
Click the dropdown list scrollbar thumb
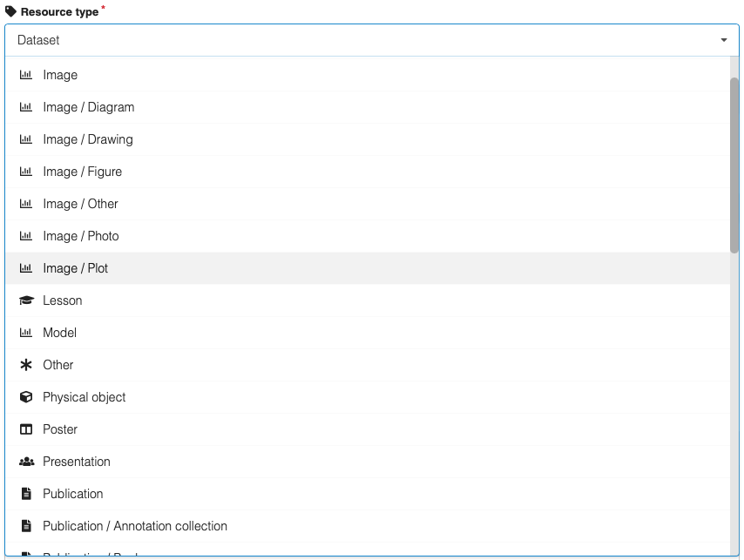coord(734,165)
